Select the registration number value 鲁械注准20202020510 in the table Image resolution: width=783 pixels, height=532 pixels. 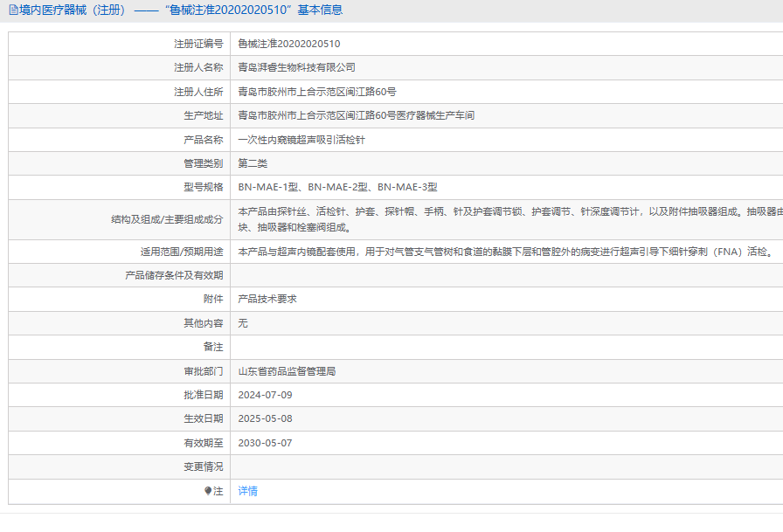[289, 44]
